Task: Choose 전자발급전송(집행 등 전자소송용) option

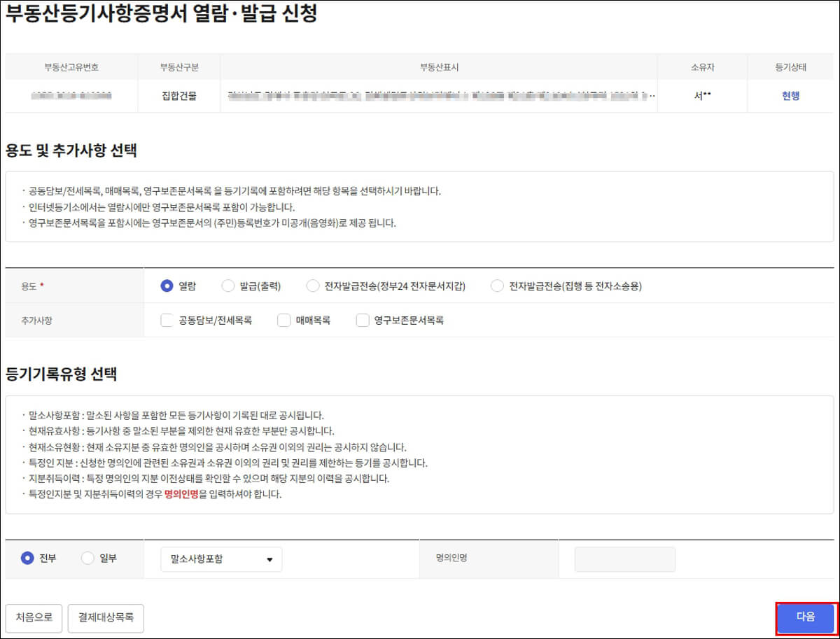Action: pyautogui.click(x=496, y=286)
